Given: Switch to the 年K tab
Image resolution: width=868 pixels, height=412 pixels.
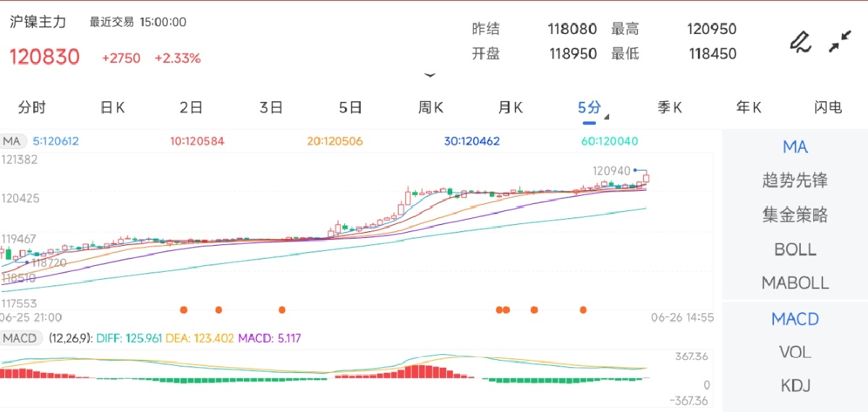Looking at the screenshot, I should pyautogui.click(x=749, y=108).
